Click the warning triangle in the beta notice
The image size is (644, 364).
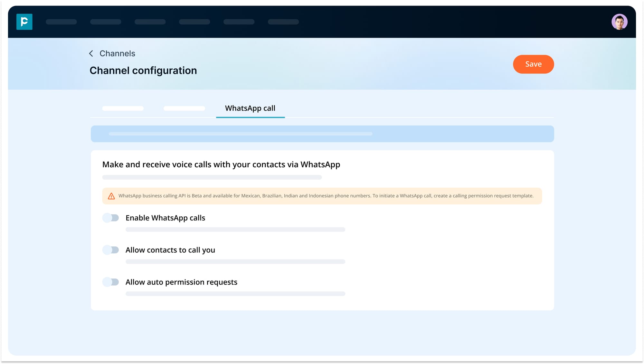(x=111, y=196)
